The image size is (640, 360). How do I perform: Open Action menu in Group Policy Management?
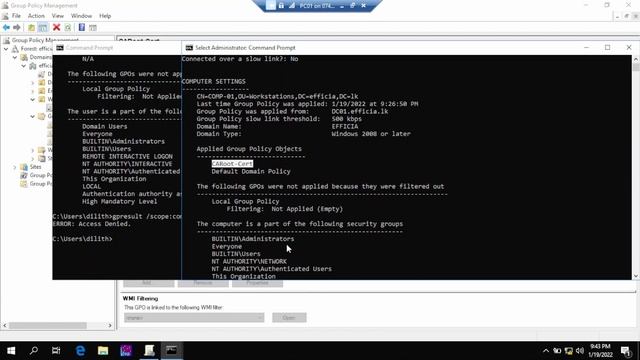[x=36, y=16]
